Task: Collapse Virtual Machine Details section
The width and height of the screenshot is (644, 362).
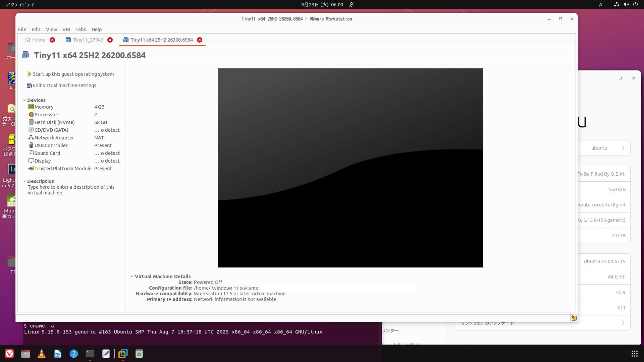Action: 132,277
